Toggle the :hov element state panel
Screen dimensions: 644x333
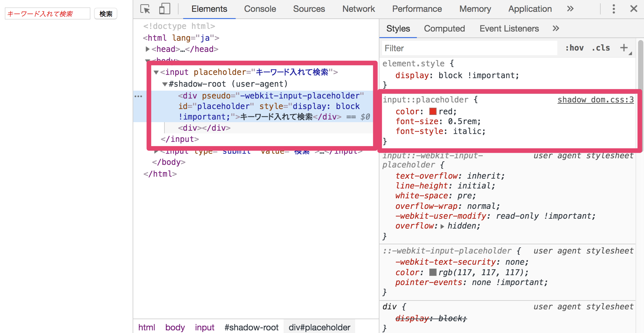click(x=574, y=48)
